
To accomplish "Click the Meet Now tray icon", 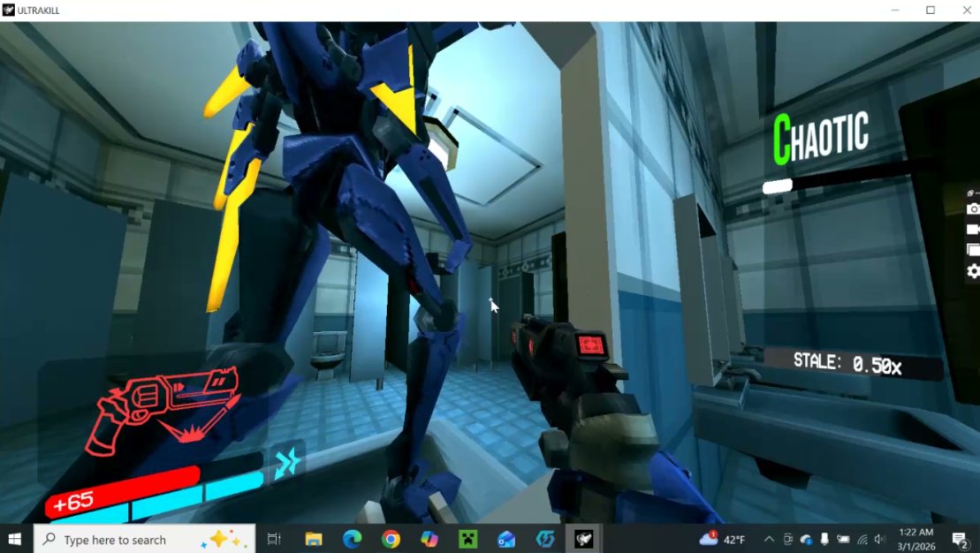I will (788, 539).
